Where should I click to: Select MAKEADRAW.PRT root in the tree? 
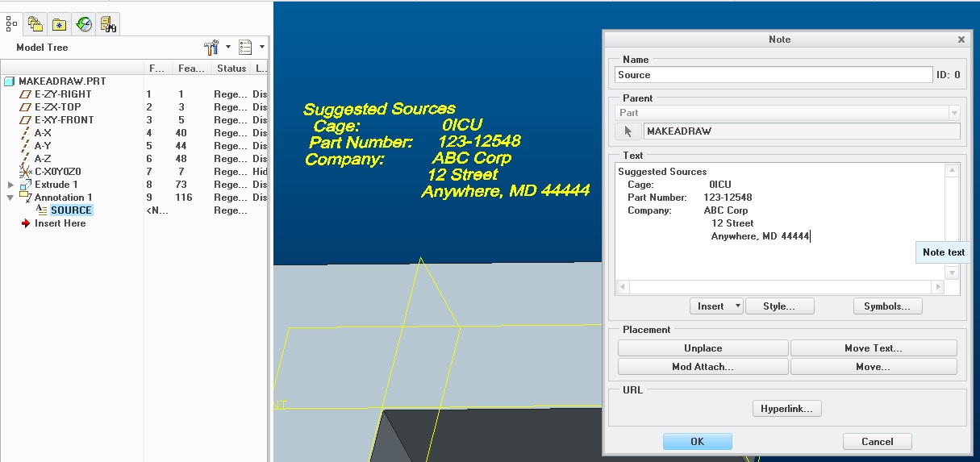pos(62,81)
